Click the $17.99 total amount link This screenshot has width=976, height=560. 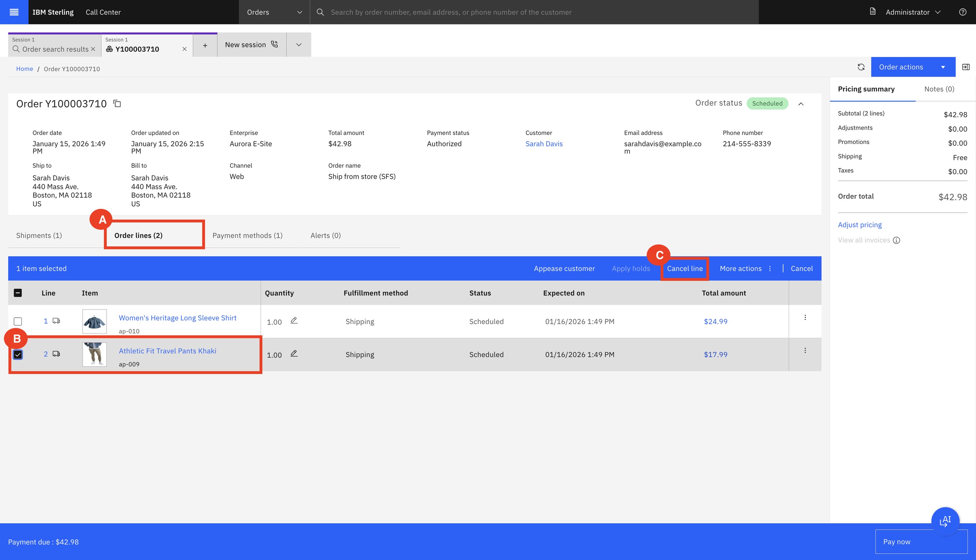(715, 354)
